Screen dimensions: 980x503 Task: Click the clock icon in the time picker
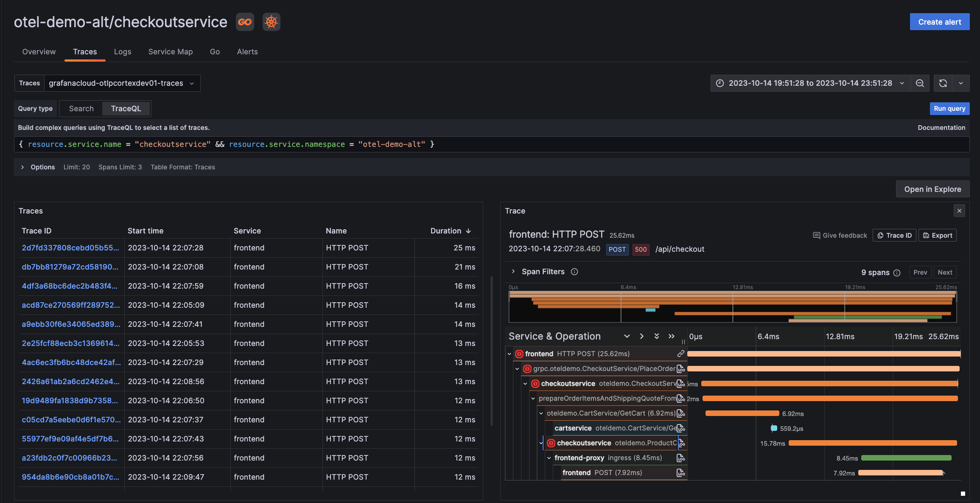coord(720,83)
